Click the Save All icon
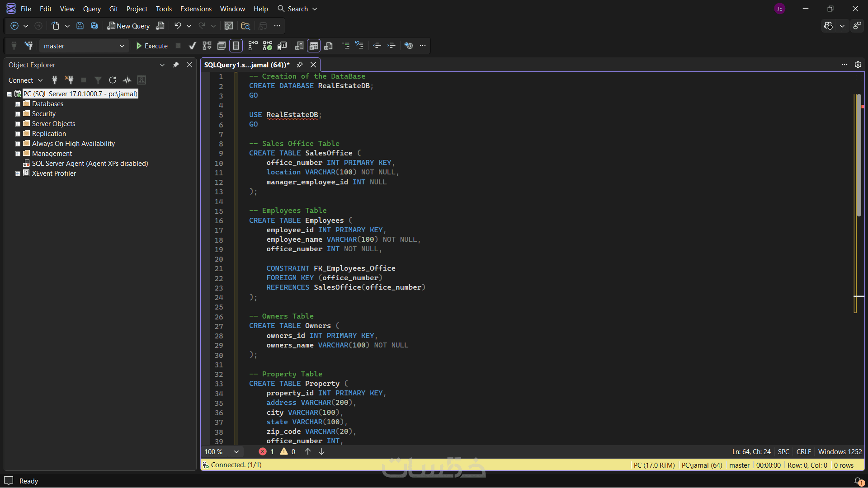 pyautogui.click(x=94, y=26)
